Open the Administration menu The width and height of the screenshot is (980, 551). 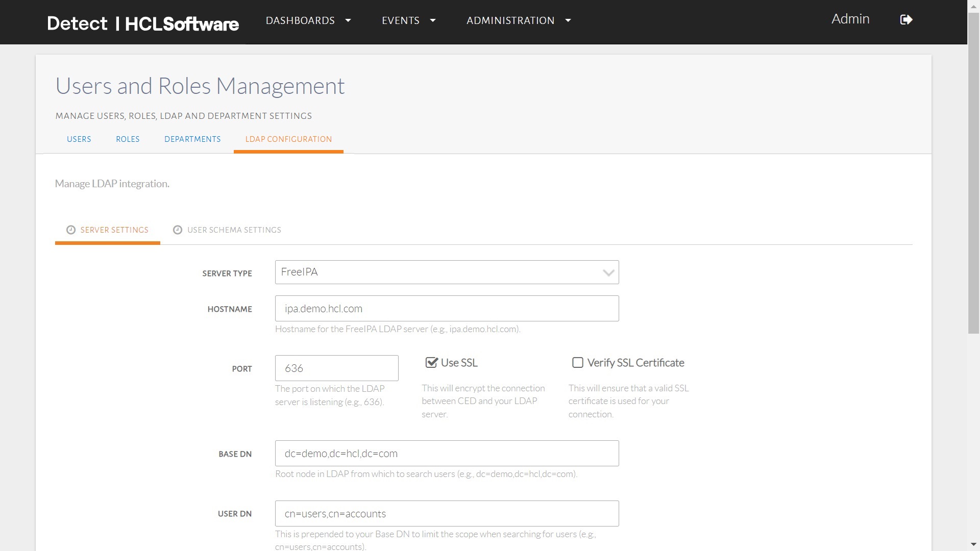tap(518, 20)
